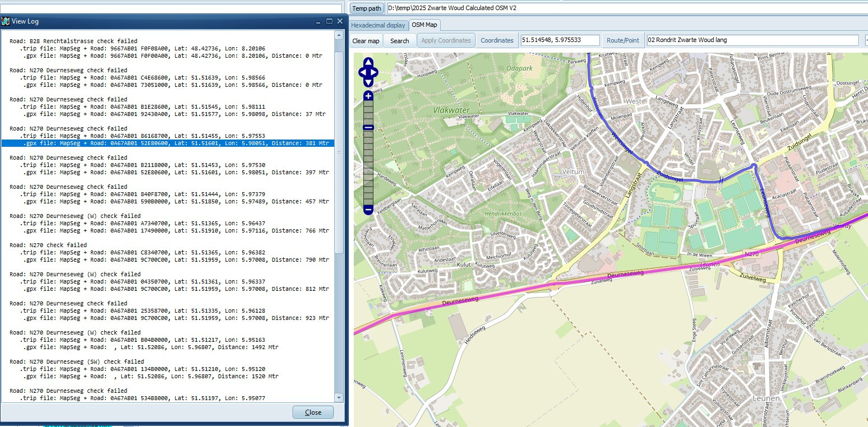Click the N270 road shield on the map
The image size is (868, 427).
coord(752,254)
